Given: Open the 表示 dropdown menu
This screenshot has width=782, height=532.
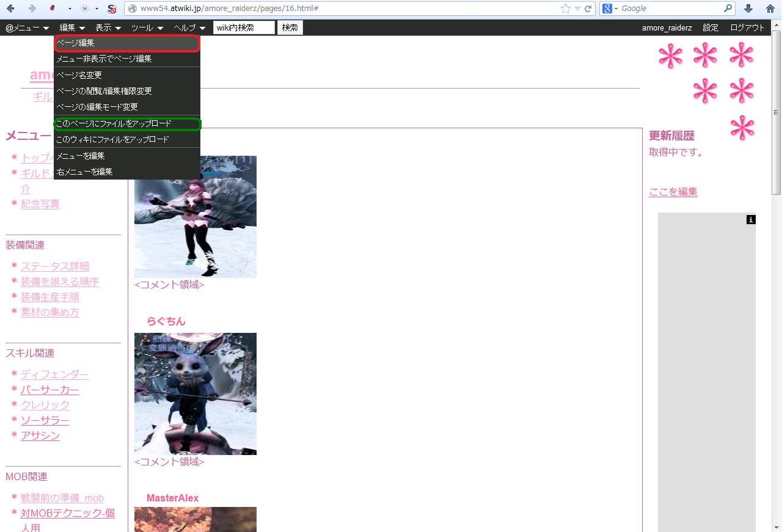Looking at the screenshot, I should point(108,28).
